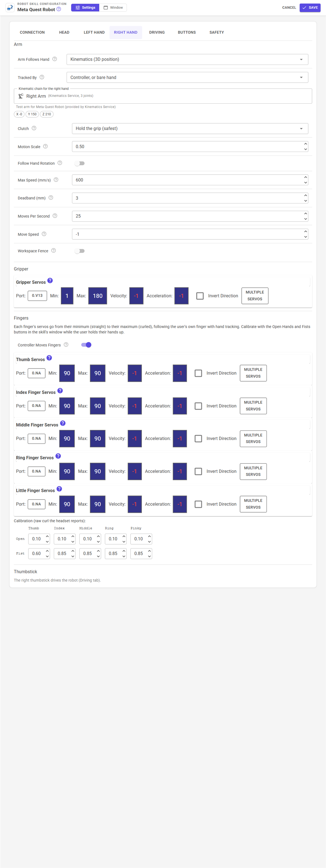This screenshot has height=868, width=326.
Task: Click the Gripper Servos Max value 180
Action: (x=97, y=296)
